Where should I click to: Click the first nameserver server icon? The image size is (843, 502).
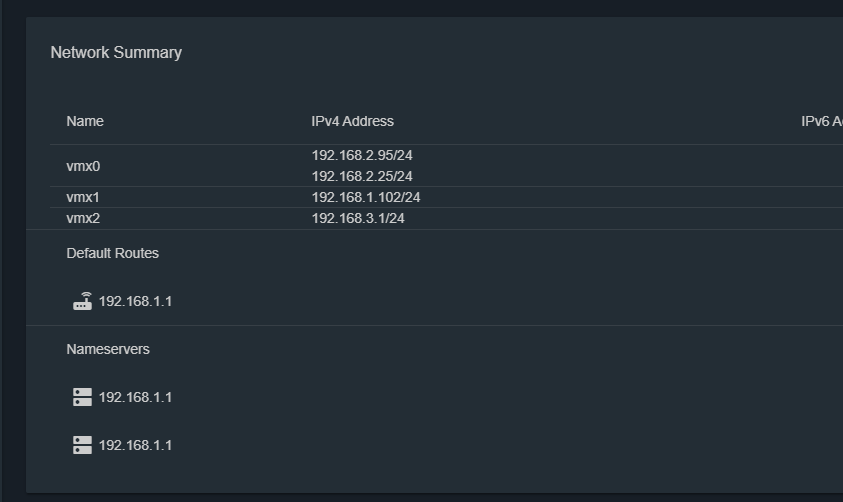tap(82, 397)
